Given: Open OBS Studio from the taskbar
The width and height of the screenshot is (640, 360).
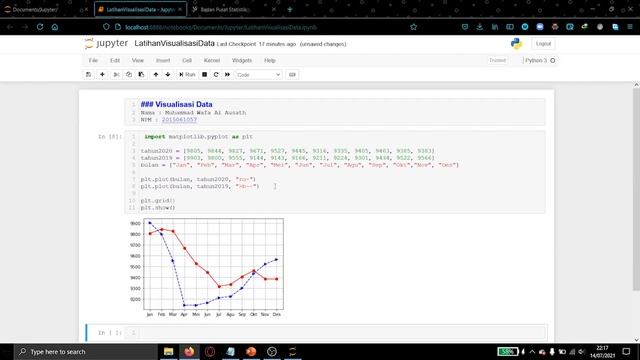Looking at the screenshot, I should 272,352.
